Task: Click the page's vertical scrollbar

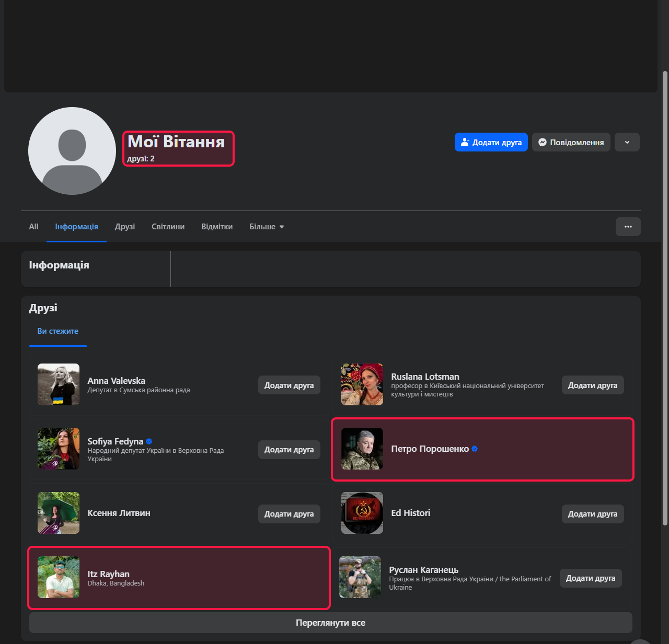Action: (x=665, y=298)
